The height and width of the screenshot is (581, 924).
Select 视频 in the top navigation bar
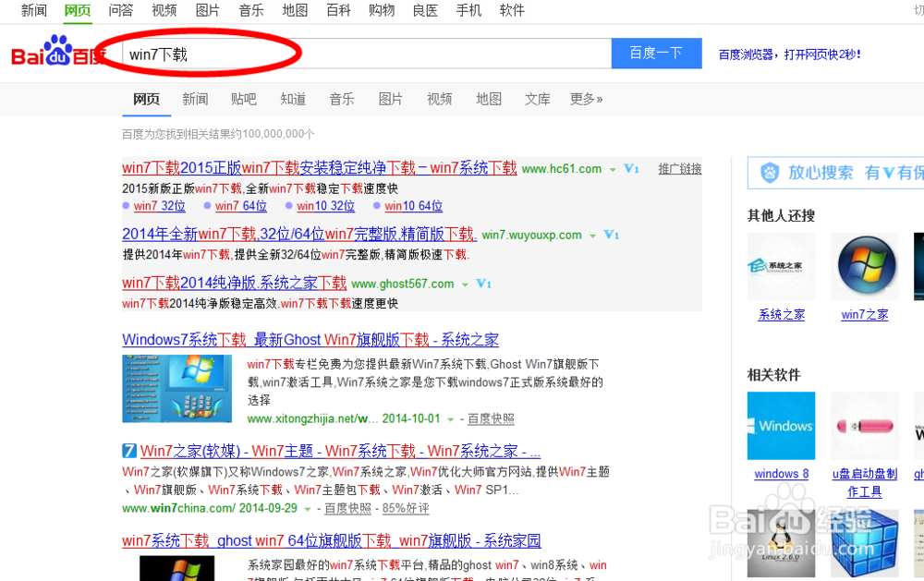[164, 10]
